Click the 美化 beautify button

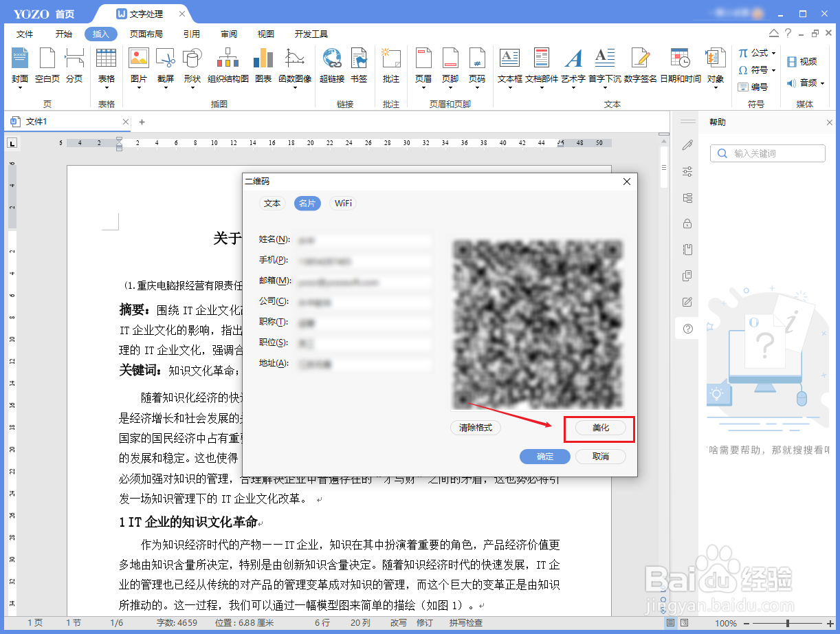(600, 428)
